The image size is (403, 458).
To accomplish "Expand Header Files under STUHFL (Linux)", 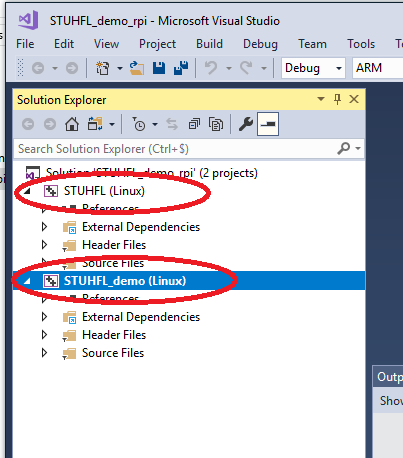I will (x=44, y=245).
